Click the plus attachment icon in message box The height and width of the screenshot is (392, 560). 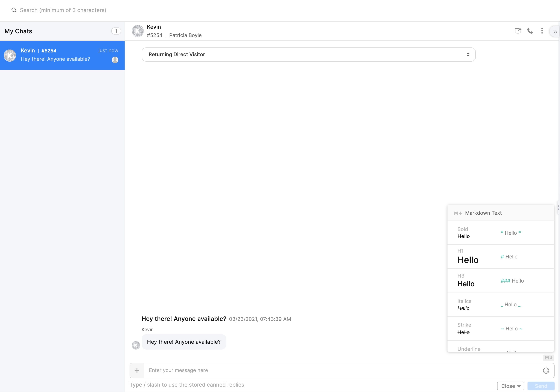(x=137, y=370)
